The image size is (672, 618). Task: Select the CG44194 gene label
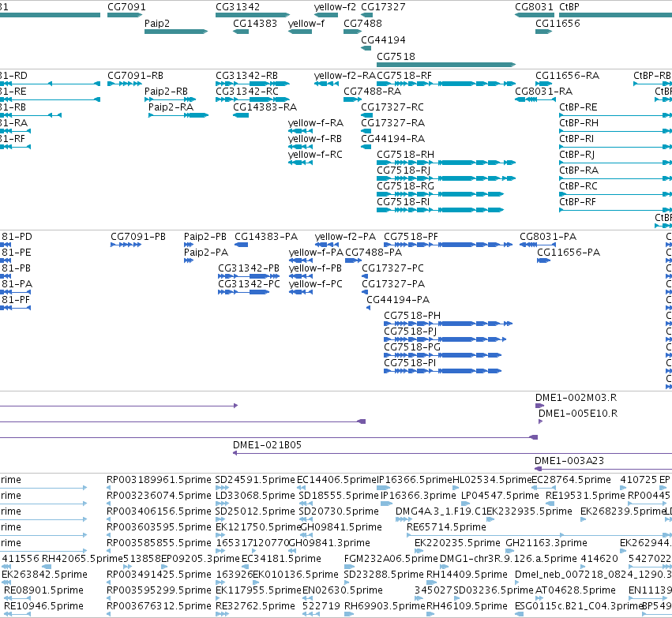383,39
